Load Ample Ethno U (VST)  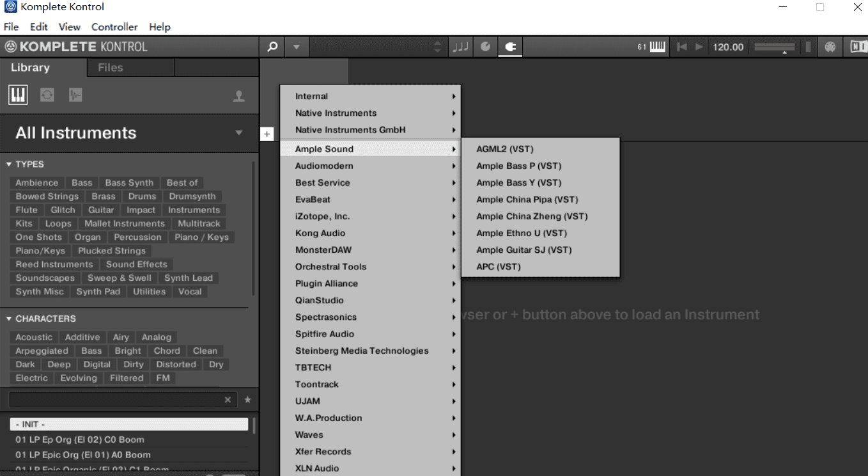click(x=540, y=233)
